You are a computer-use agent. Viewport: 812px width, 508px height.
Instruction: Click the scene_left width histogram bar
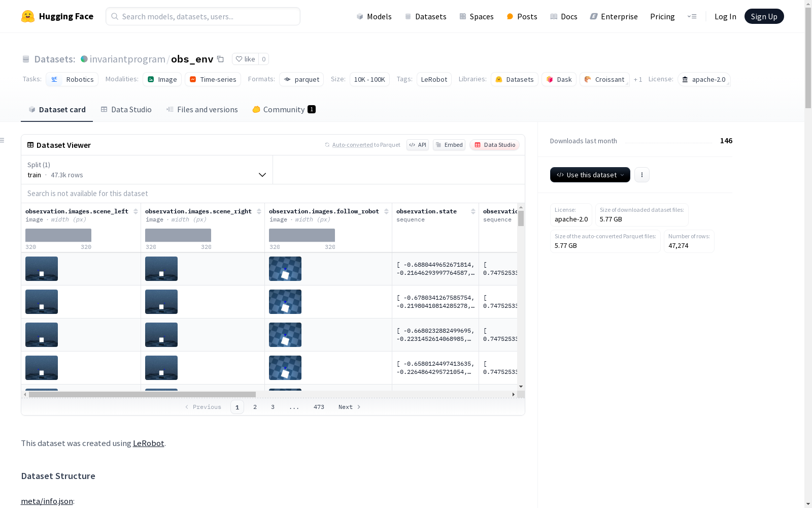point(58,235)
